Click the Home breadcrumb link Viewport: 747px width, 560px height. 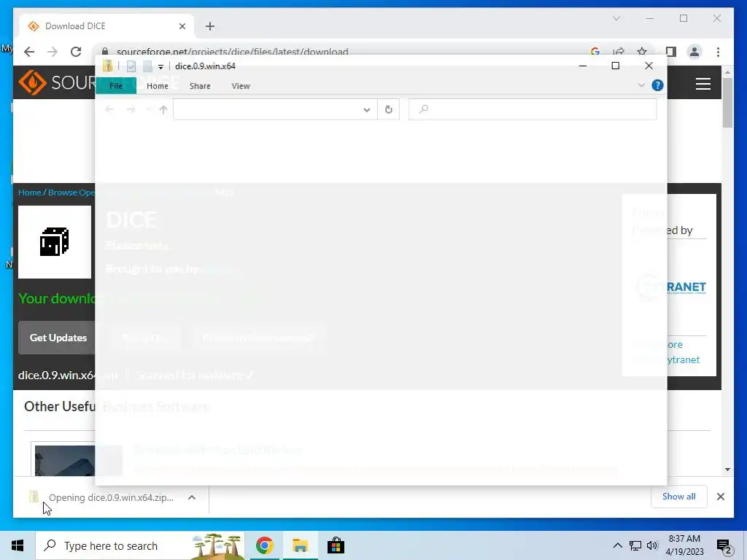tap(29, 192)
